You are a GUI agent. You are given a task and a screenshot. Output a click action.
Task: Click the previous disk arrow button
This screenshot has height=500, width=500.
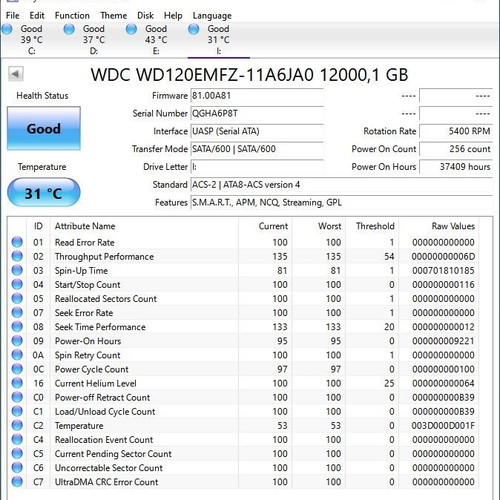[x=16, y=74]
